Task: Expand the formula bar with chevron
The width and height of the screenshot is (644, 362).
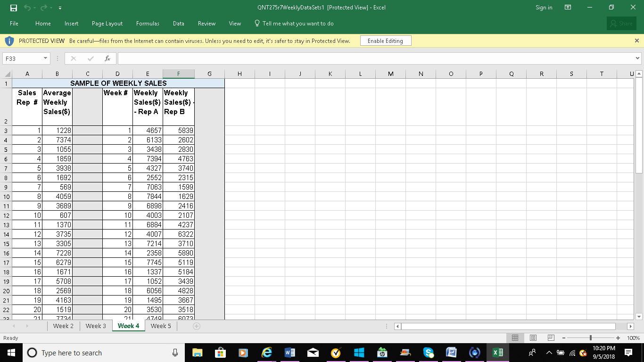Action: pyautogui.click(x=638, y=58)
